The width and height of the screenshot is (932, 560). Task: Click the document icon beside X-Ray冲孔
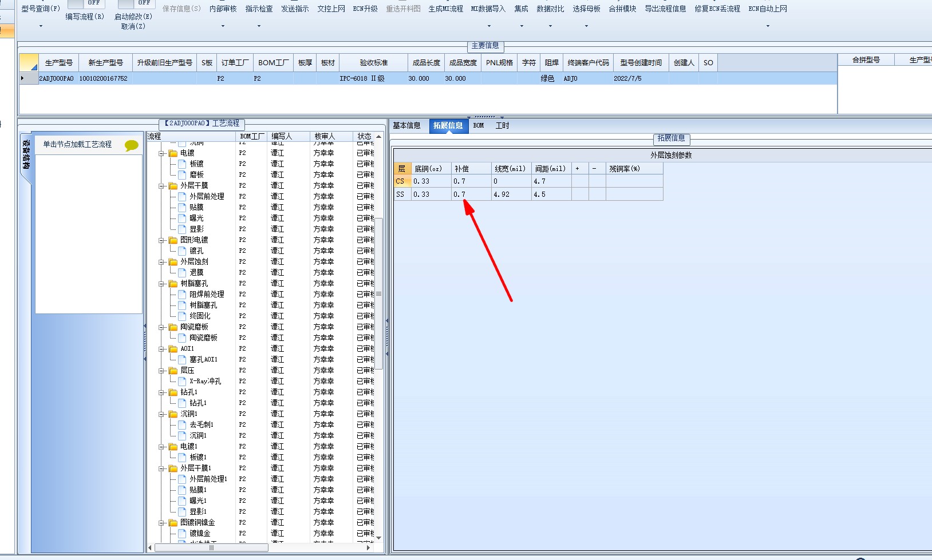pyautogui.click(x=182, y=382)
